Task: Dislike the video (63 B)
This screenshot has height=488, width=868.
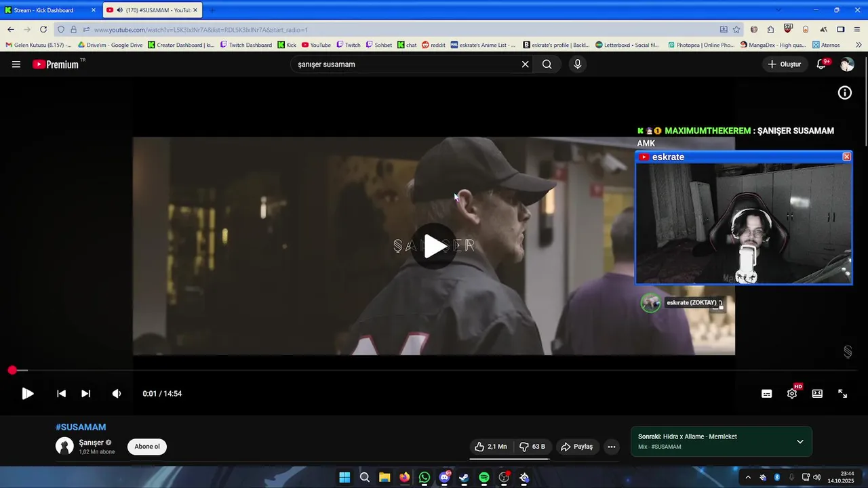Action: click(x=532, y=447)
